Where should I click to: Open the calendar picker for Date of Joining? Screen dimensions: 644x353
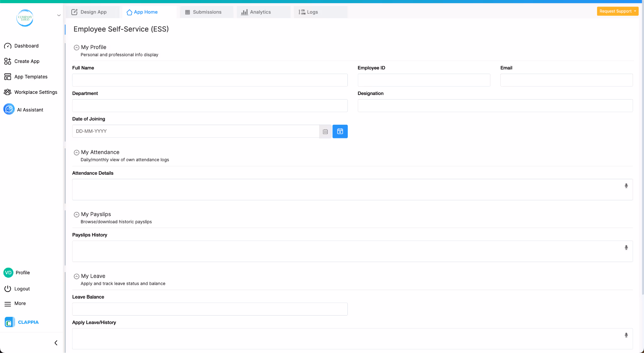[325, 131]
